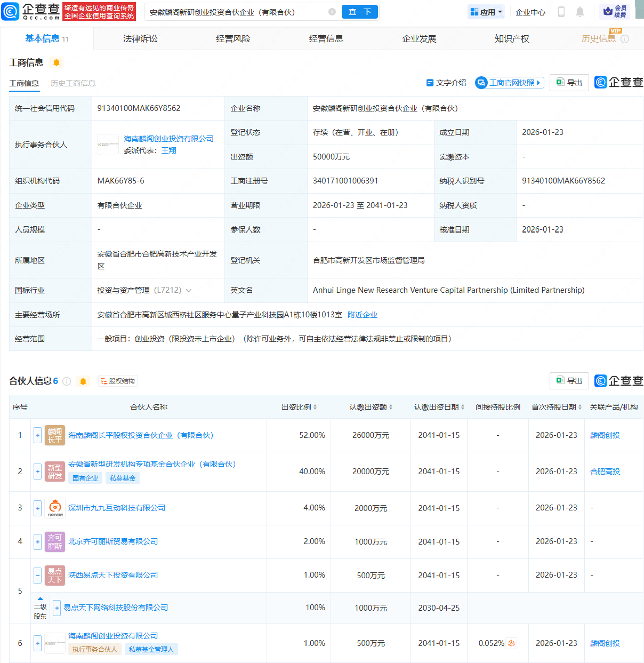The height and width of the screenshot is (663, 644).
Task: Open the 应用 dropdown menu
Action: coord(486,12)
